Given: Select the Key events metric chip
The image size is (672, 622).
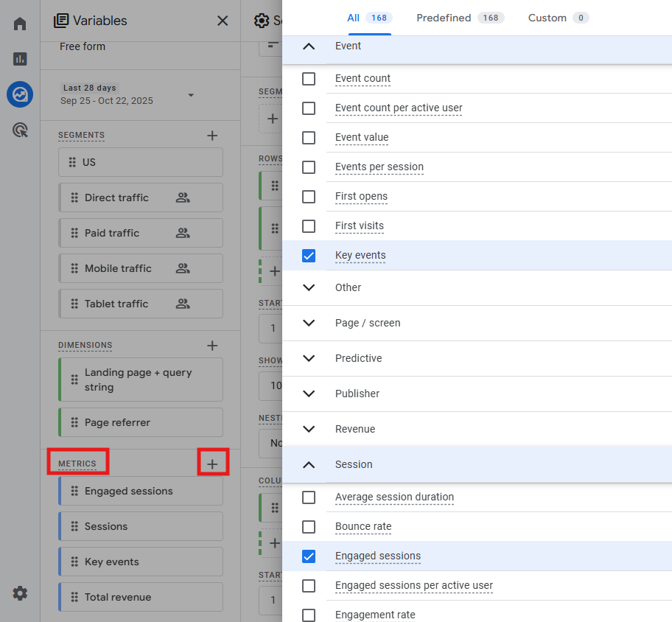Looking at the screenshot, I should (x=141, y=562).
